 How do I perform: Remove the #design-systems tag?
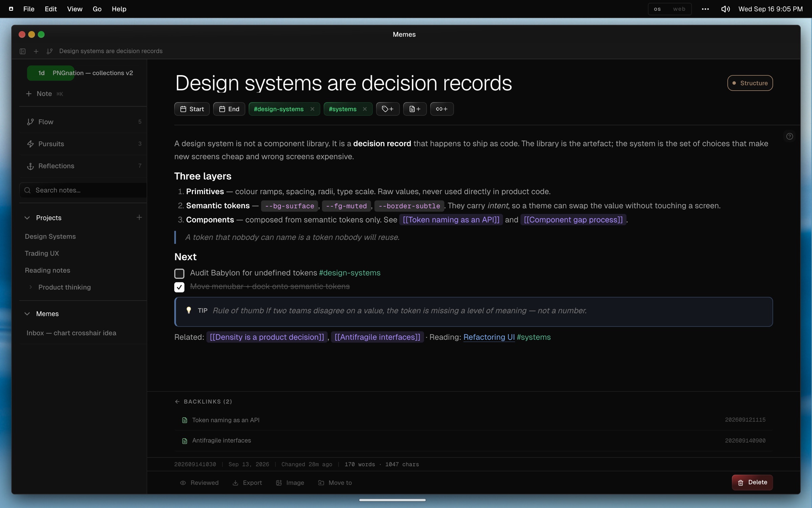pos(312,109)
